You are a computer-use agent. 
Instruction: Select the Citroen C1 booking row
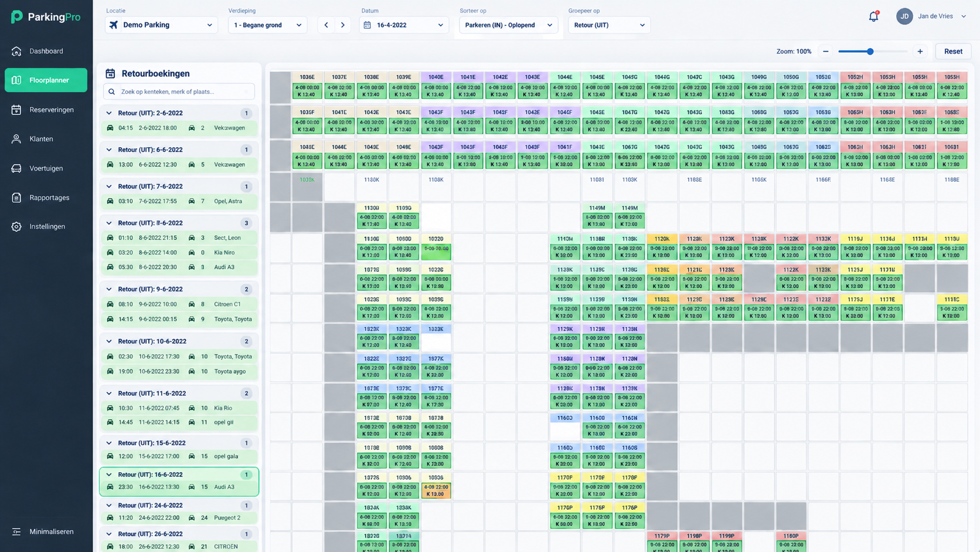pos(179,304)
